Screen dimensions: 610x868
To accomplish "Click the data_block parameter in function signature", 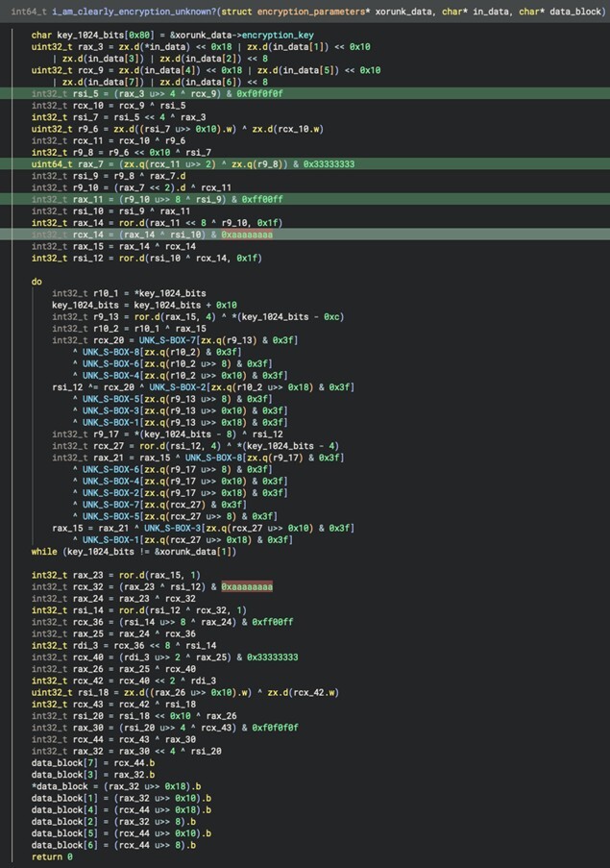I will (x=575, y=12).
